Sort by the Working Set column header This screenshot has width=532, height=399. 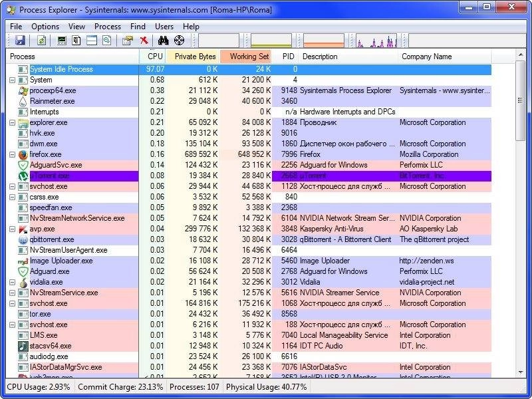click(x=246, y=57)
